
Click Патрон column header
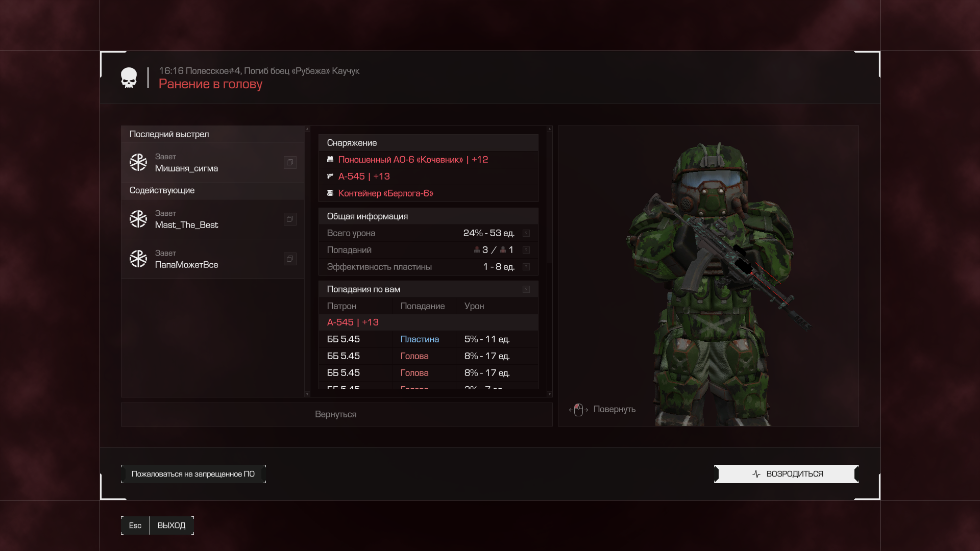click(x=341, y=306)
